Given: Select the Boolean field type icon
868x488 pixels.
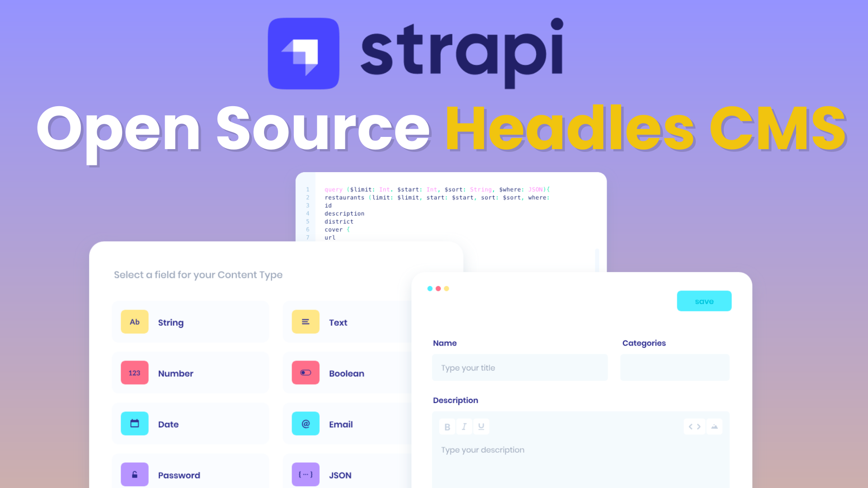Looking at the screenshot, I should pos(305,373).
